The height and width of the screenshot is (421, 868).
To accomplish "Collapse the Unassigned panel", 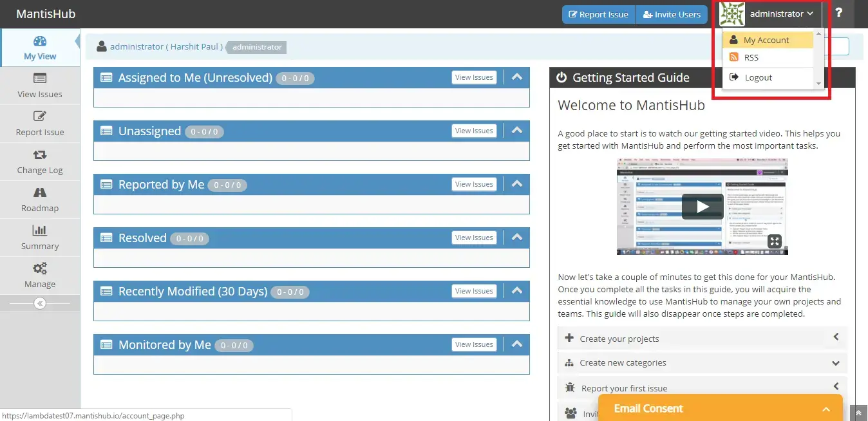I will pos(516,131).
